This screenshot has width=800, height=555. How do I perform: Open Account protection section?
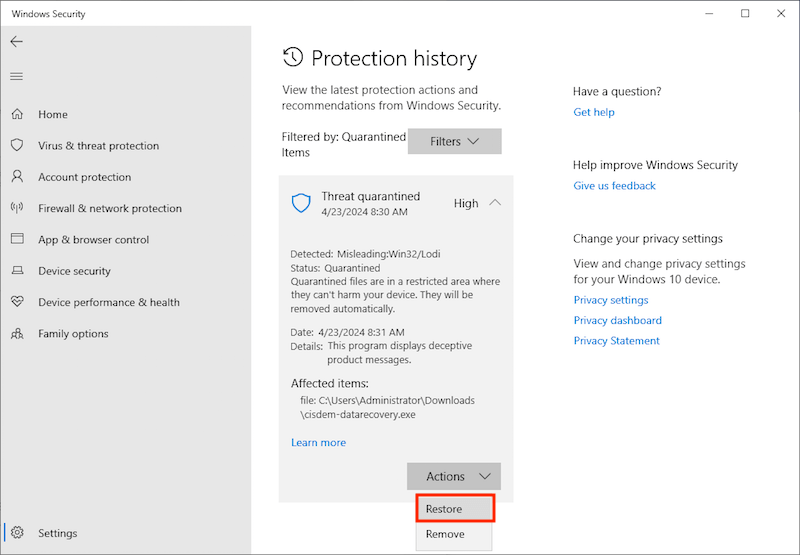click(x=85, y=177)
